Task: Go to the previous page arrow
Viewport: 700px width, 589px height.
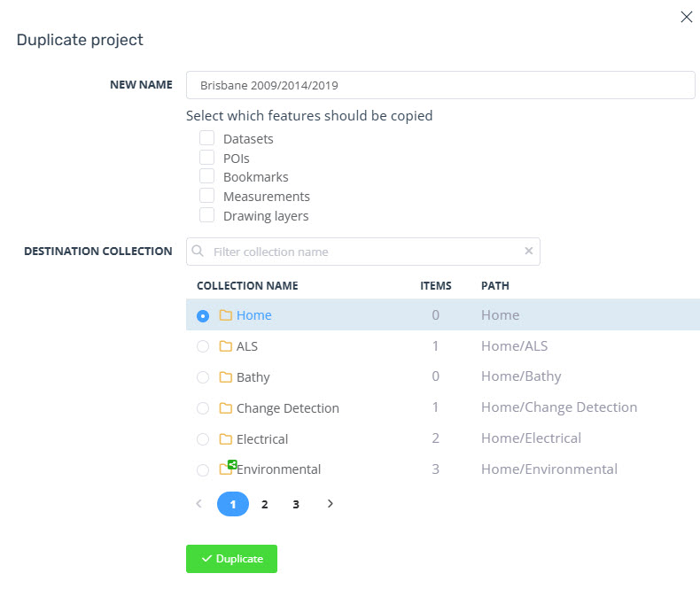Action: click(199, 504)
